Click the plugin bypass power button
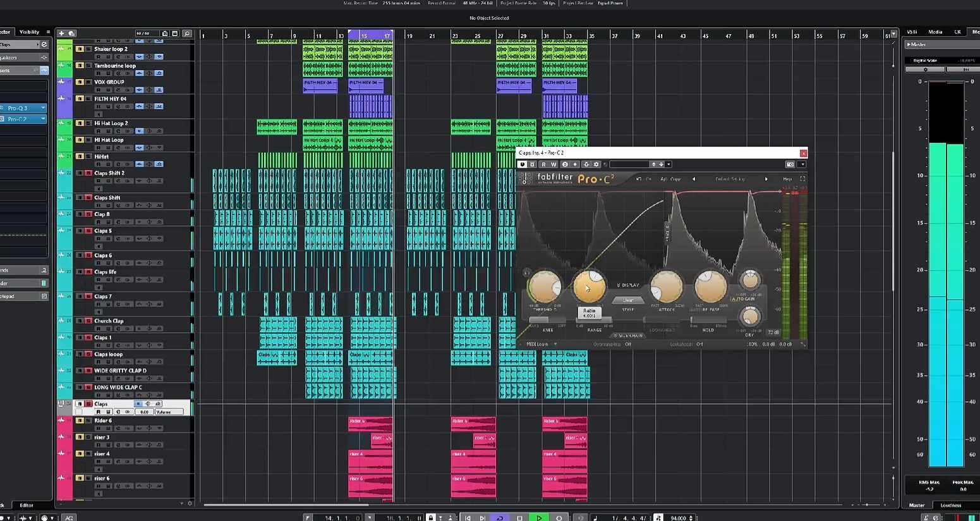This screenshot has height=521, width=980. click(x=522, y=164)
